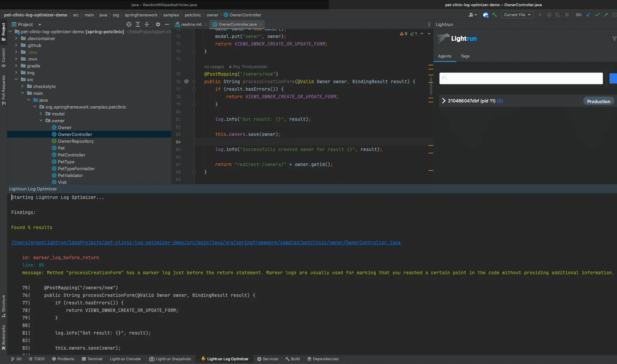The image size is (617, 364).
Task: Collapse the owner package folder
Action: 41,121
